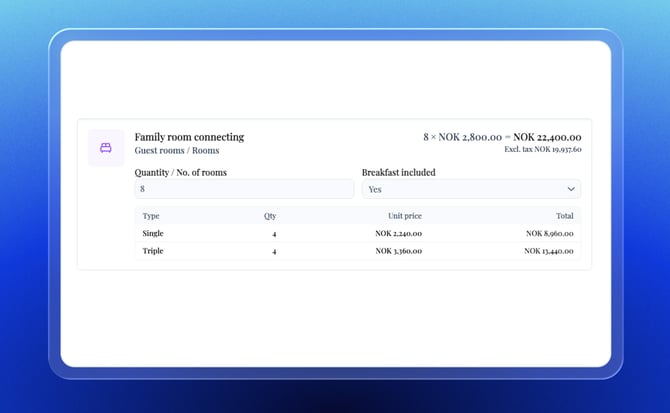Click the NOK 3,360.00 unit price

(x=399, y=251)
